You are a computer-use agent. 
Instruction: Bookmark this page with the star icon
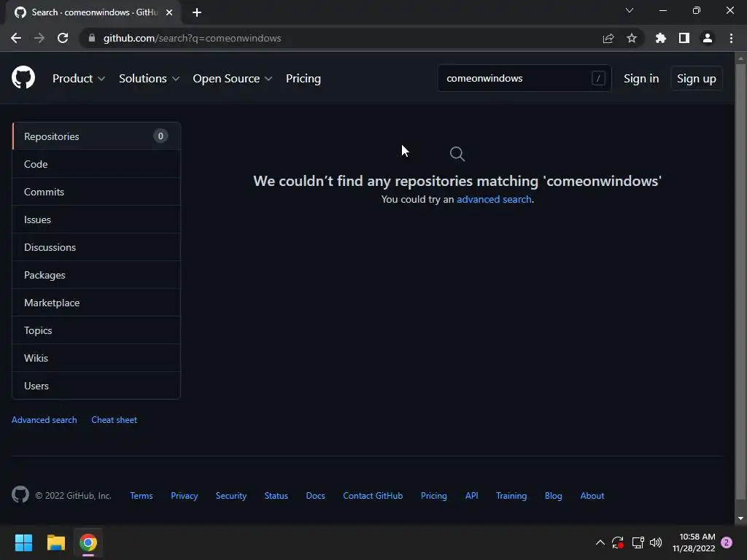point(632,38)
